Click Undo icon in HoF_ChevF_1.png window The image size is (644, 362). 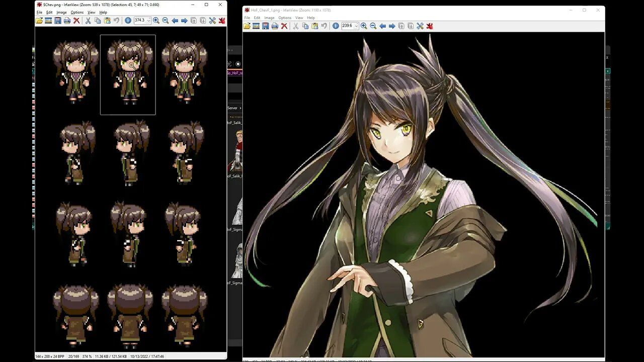pos(325,26)
